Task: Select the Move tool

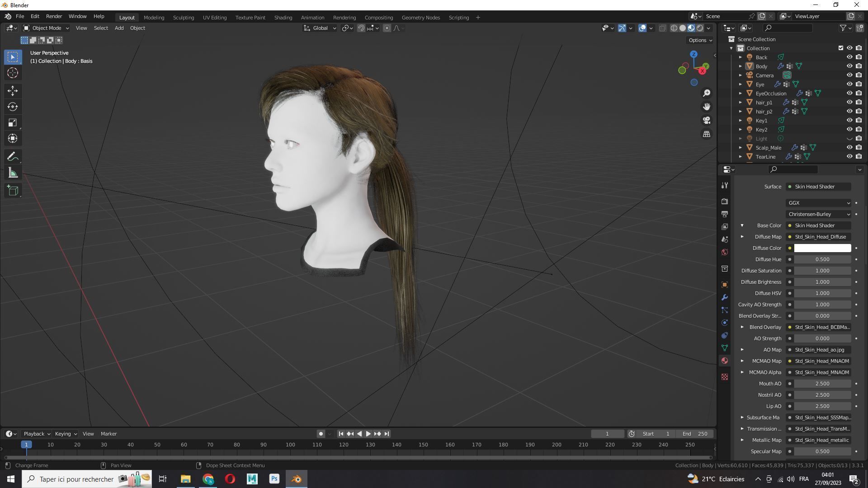Action: point(13,91)
